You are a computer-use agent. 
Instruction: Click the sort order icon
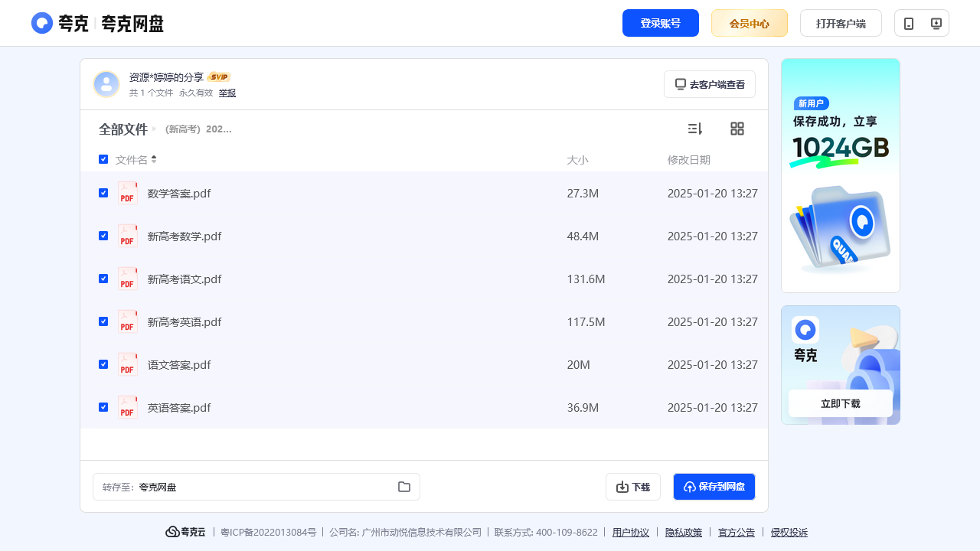(x=695, y=129)
